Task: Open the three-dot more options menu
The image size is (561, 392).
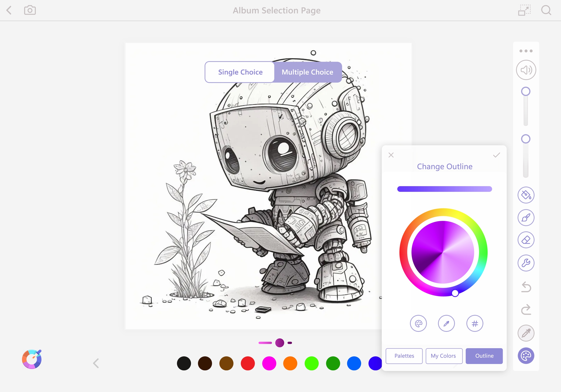Action: [x=526, y=51]
